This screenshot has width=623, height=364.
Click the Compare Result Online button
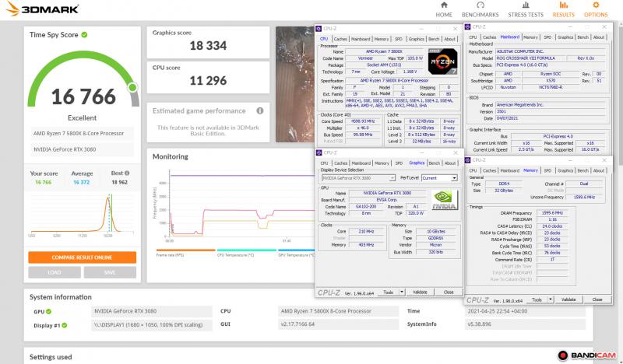coord(82,257)
